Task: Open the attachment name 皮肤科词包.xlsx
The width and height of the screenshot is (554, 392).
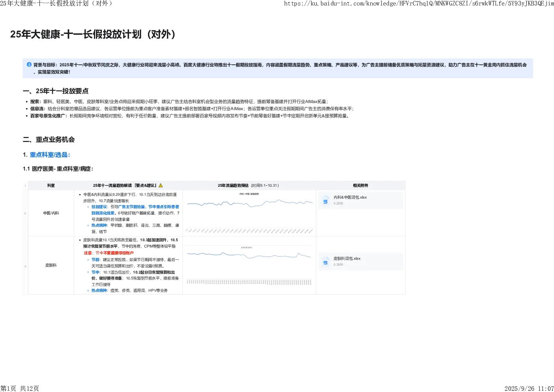Action: (347, 259)
